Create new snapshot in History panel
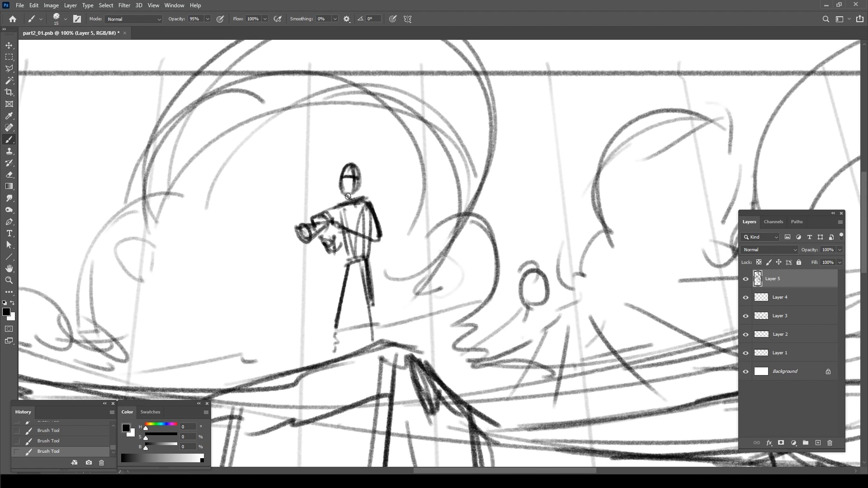 click(89, 463)
